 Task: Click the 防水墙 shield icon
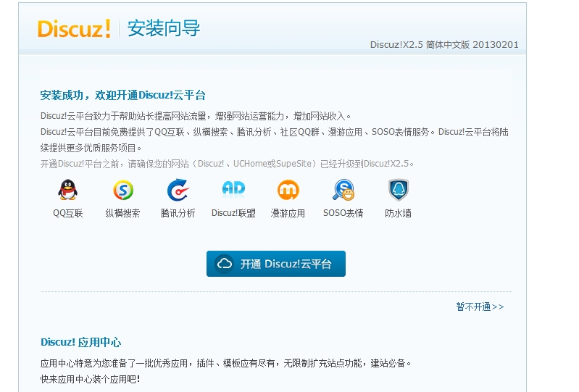(398, 190)
